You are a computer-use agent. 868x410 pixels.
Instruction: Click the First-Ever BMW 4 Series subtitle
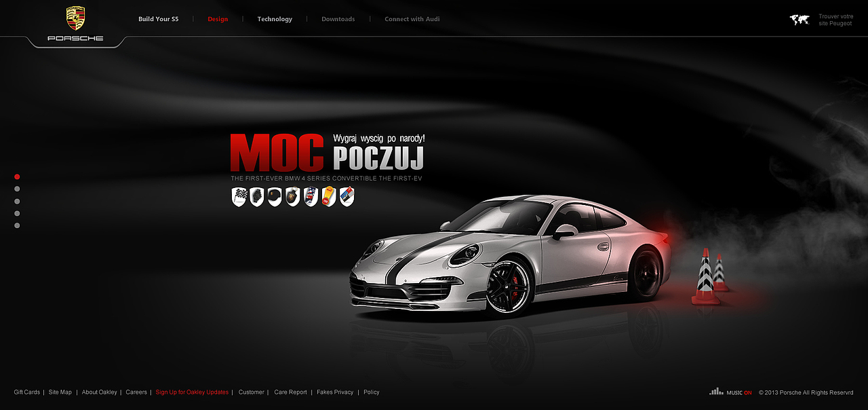(326, 179)
